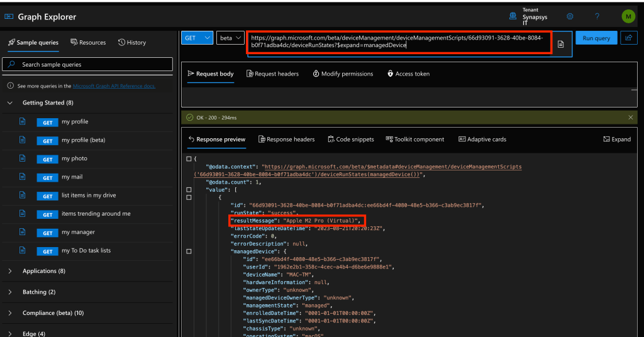Click the settings gear icon in header
The image size is (644, 337).
(x=570, y=16)
